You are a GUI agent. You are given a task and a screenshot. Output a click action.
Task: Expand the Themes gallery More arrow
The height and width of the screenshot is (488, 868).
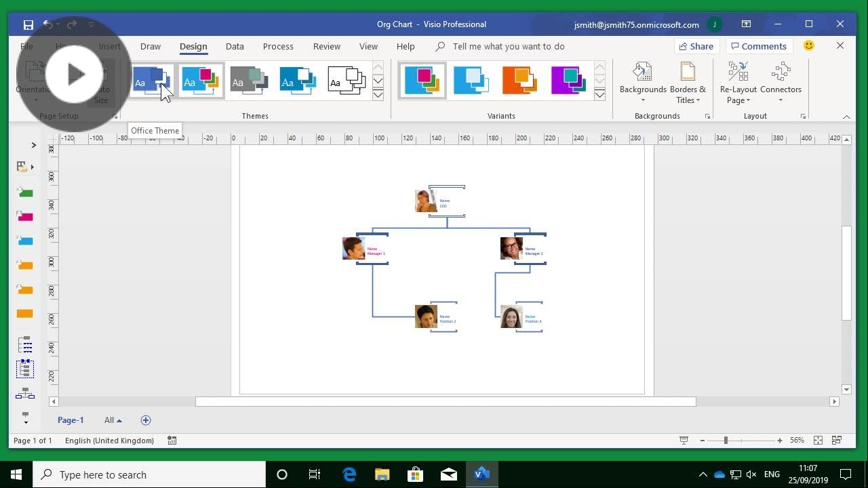(378, 94)
